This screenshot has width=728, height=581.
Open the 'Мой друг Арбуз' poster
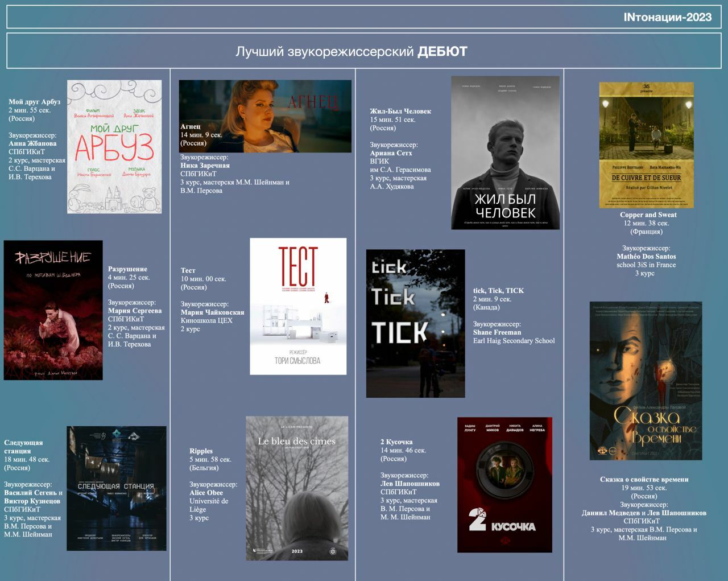114,147
